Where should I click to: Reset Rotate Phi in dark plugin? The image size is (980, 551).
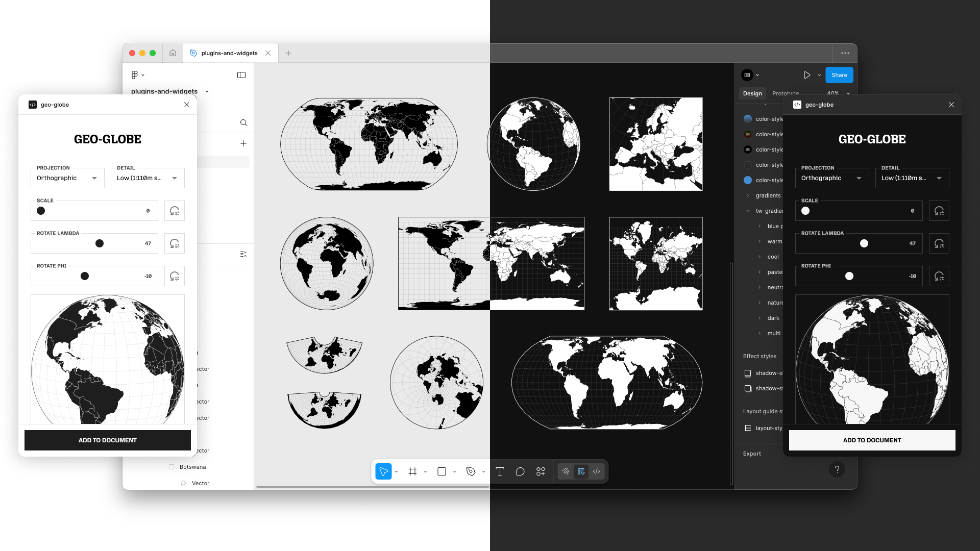(939, 276)
